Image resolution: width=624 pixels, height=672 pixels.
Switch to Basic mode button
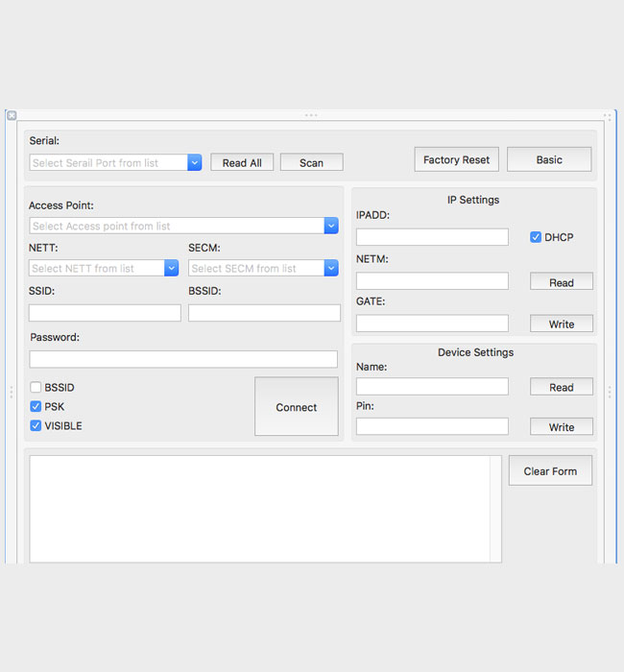(549, 159)
